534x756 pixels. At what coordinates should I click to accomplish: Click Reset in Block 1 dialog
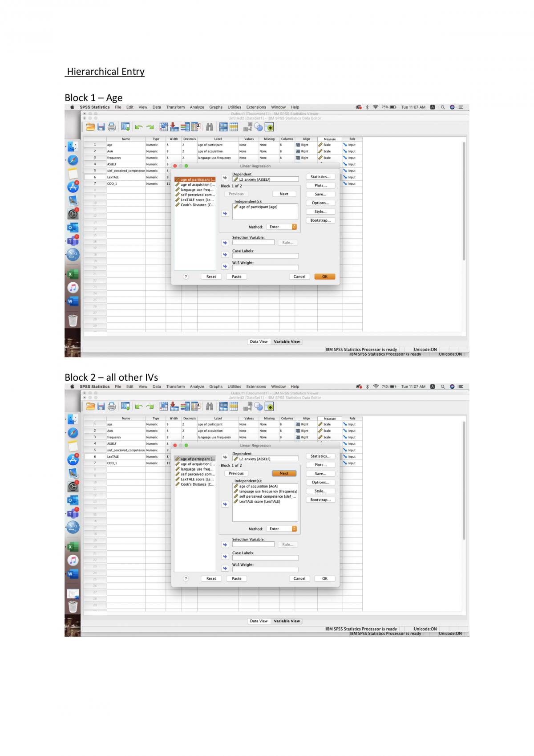(211, 276)
